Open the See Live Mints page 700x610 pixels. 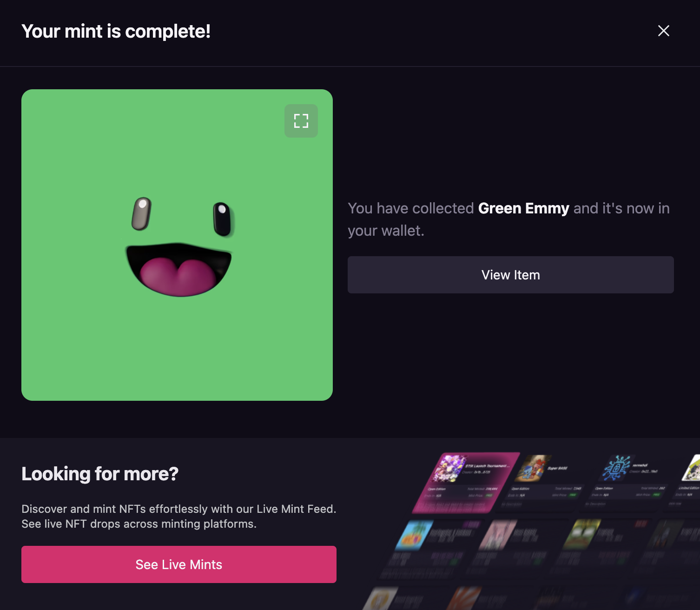click(178, 564)
